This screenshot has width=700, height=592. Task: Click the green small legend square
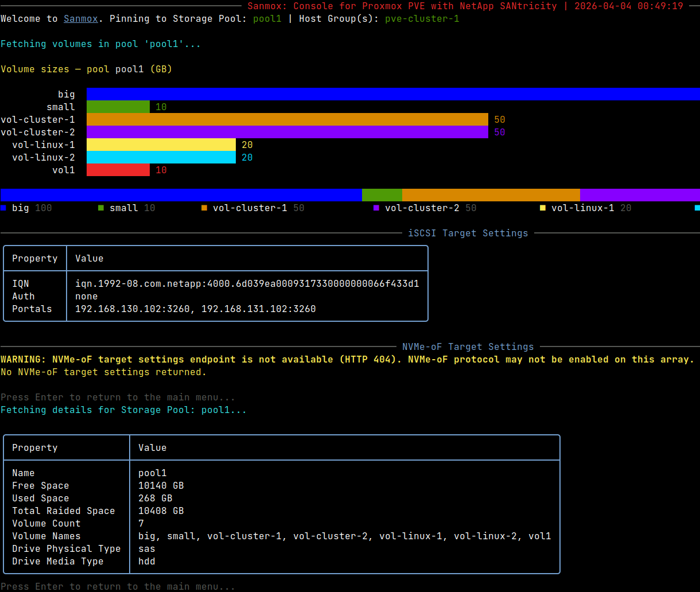click(101, 208)
